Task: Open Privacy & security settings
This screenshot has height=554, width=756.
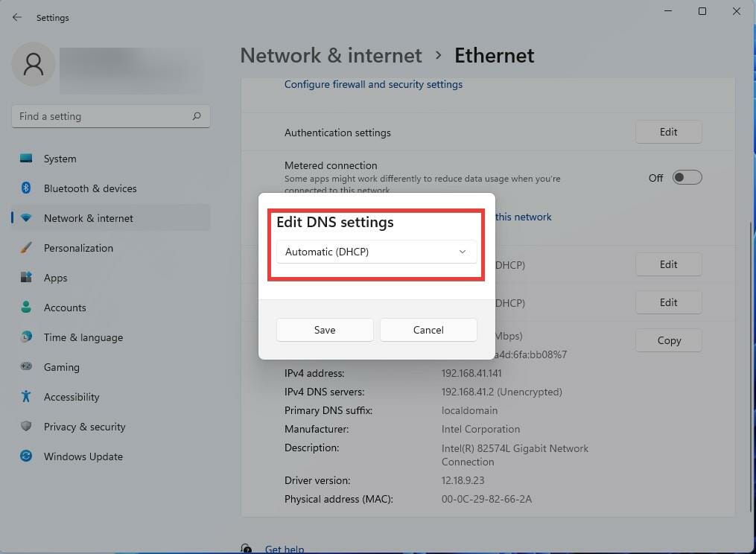Action: [111, 427]
